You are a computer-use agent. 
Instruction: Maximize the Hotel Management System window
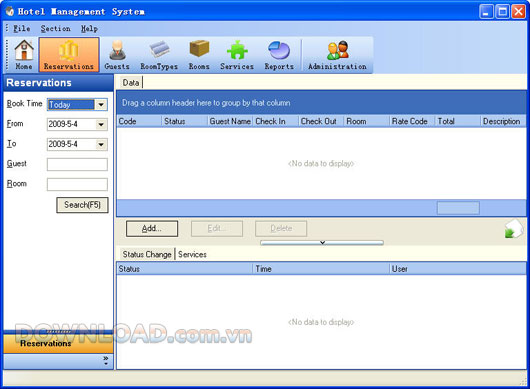click(x=502, y=12)
